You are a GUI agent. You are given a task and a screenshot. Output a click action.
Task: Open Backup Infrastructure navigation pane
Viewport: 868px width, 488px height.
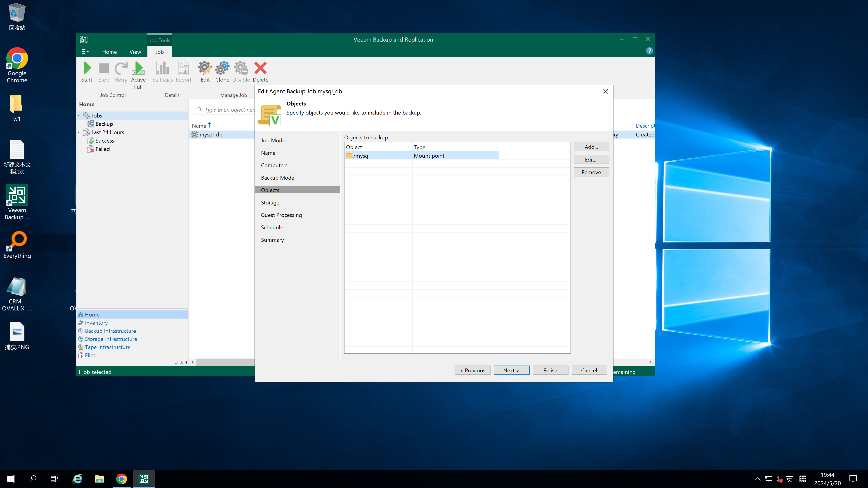110,331
